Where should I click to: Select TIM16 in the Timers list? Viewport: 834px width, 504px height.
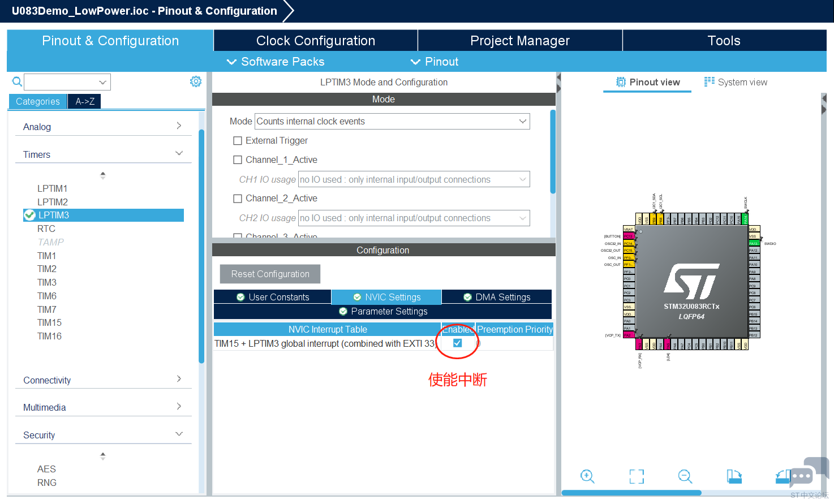coord(50,336)
